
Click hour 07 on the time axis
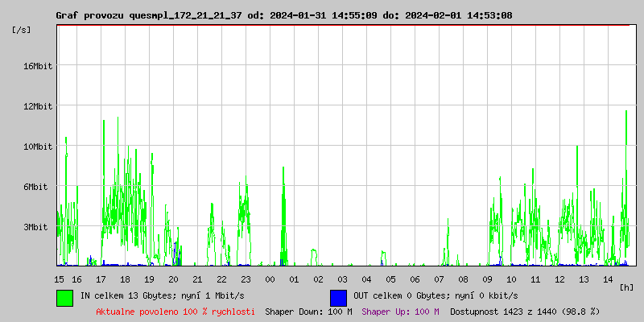point(439,279)
